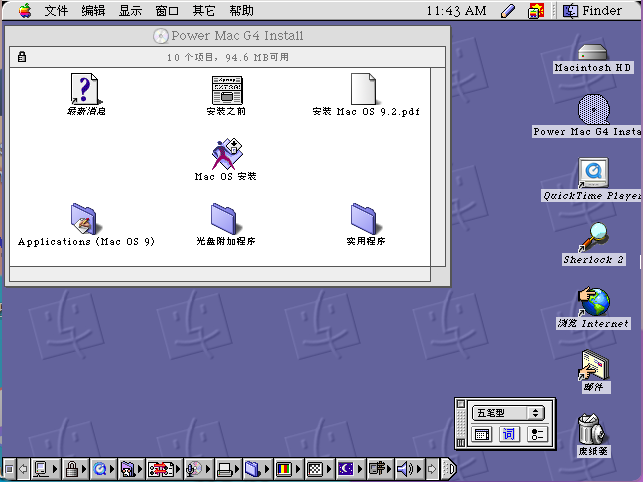The image size is (643, 482).
Task: Open the 浏览 Internet globe icon
Action: 593,301
